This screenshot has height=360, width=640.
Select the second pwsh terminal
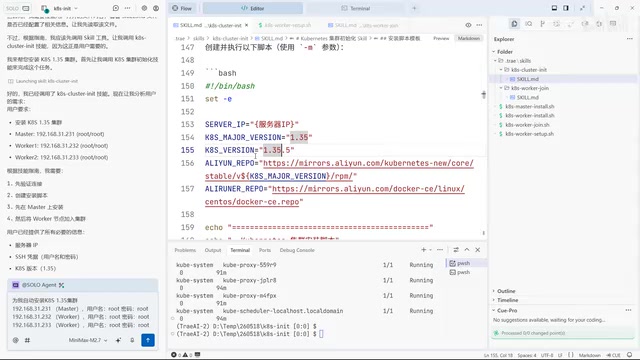point(466,272)
